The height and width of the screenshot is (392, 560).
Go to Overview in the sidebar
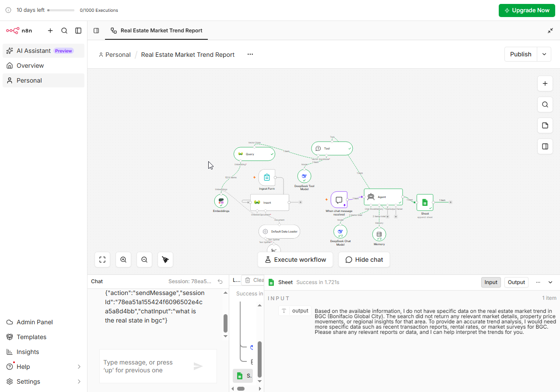pos(43,66)
